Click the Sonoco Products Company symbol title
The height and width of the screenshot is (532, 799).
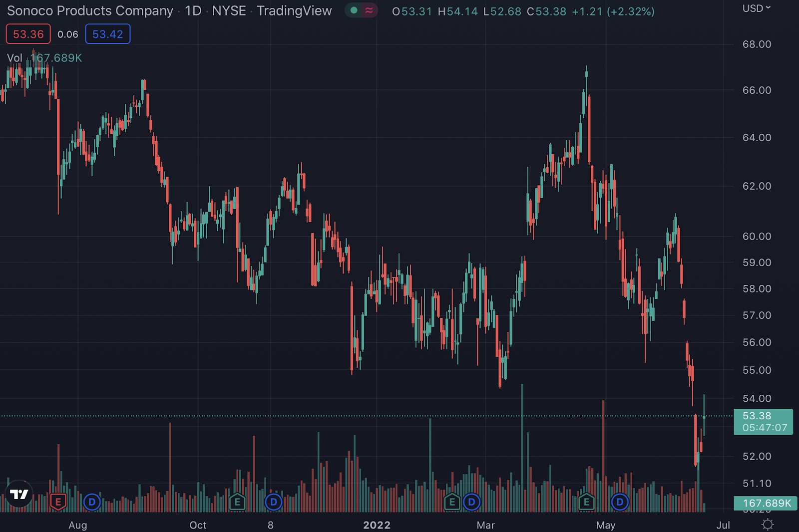90,11
